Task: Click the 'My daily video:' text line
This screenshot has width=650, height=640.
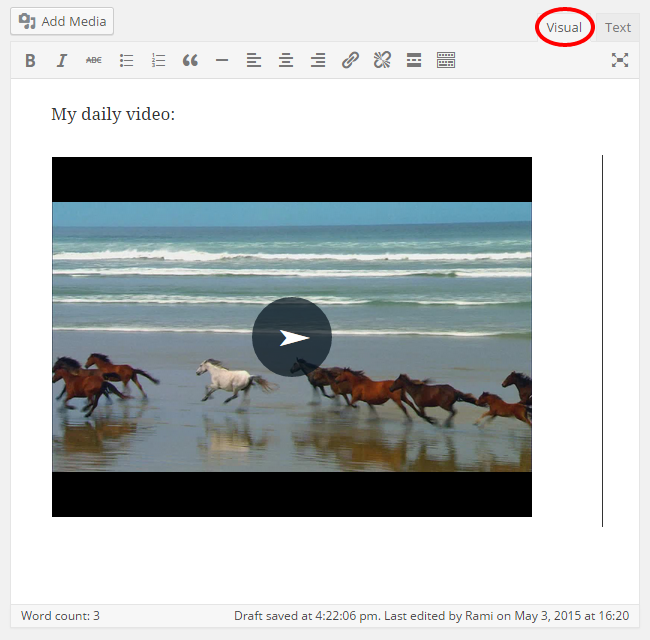Action: click(113, 114)
